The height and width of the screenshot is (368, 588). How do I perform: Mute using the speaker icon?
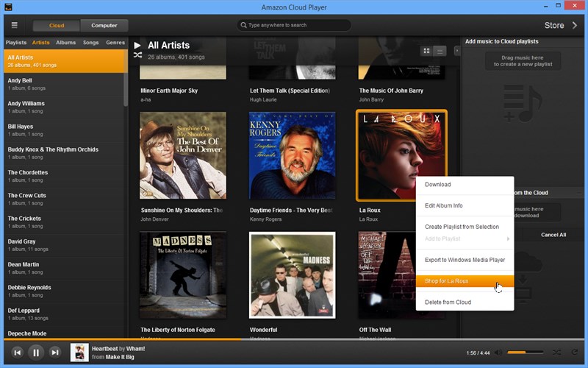pos(498,353)
